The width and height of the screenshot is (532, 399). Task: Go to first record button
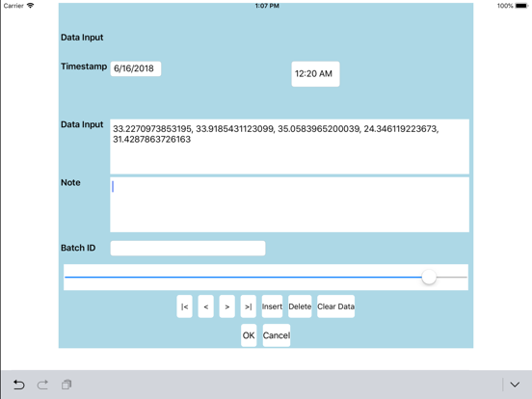coord(185,306)
